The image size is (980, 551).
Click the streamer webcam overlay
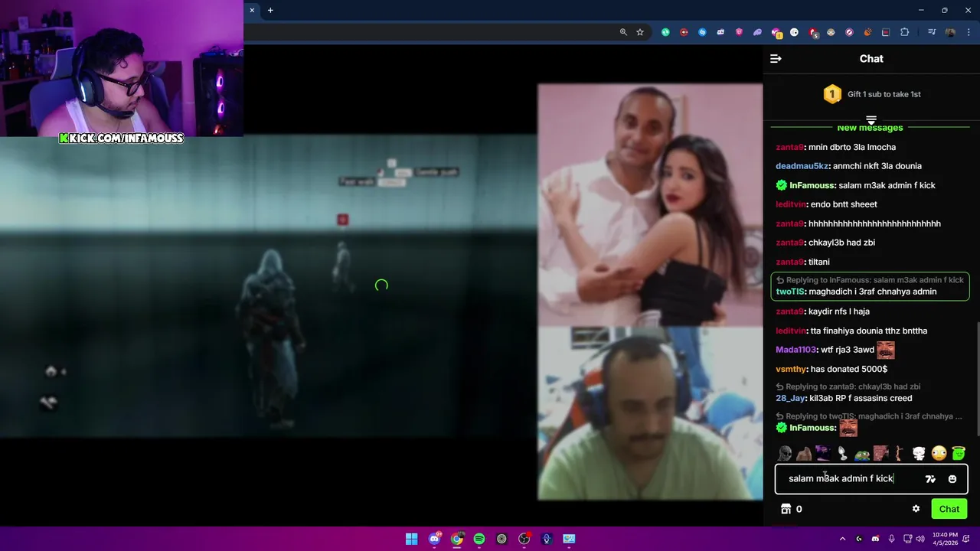tap(122, 68)
